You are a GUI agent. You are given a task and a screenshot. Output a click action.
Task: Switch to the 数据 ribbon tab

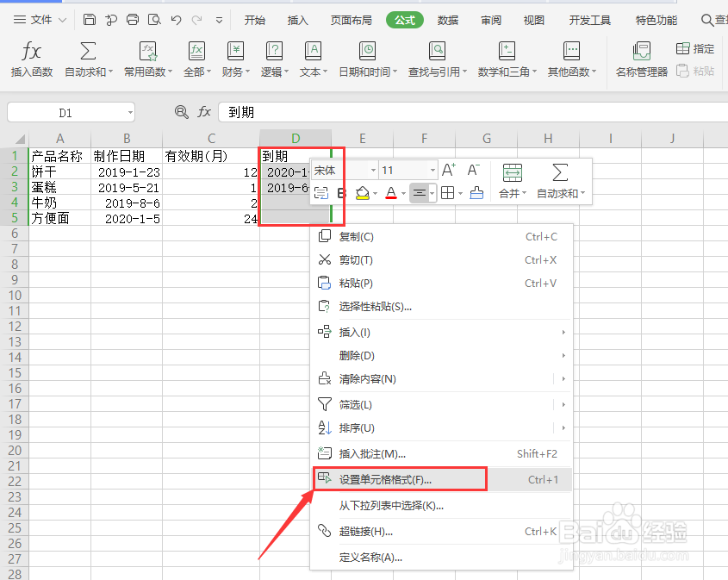(x=448, y=20)
